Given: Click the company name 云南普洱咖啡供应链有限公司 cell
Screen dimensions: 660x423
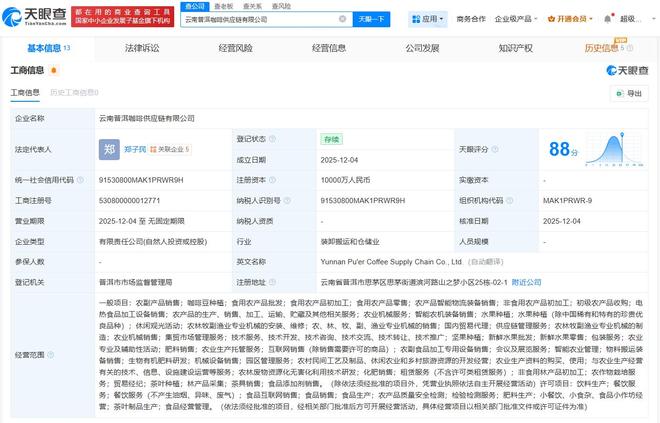Looking at the screenshot, I should tap(146, 119).
